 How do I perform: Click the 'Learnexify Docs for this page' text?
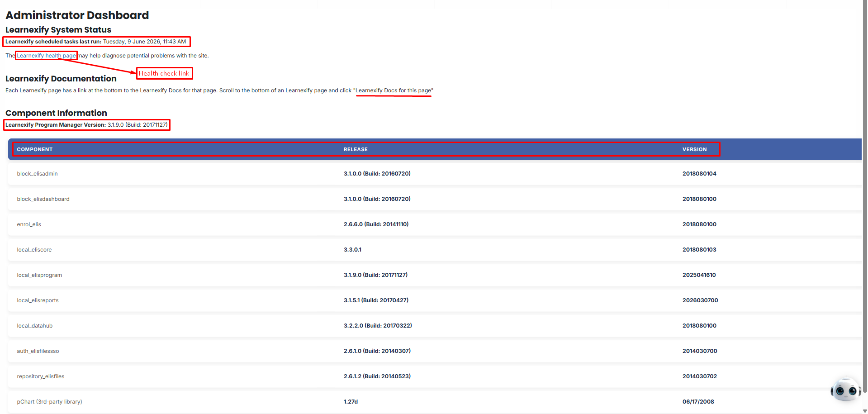394,90
